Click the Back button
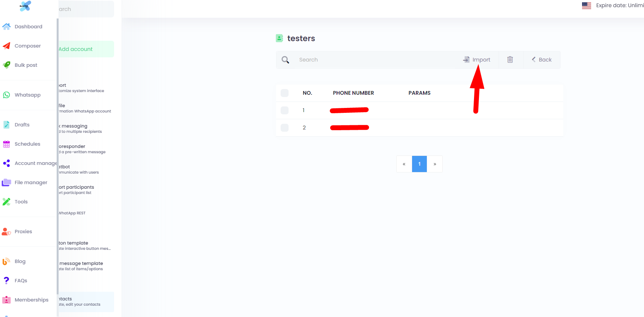This screenshot has height=317, width=644. pyautogui.click(x=542, y=60)
